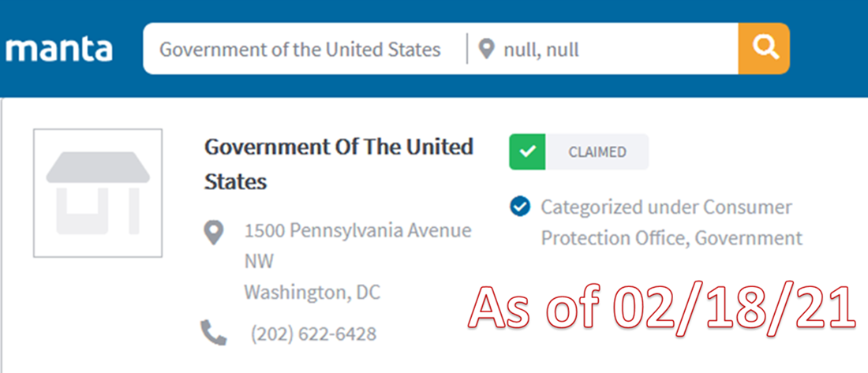Click the location pin in search bar

tap(488, 50)
